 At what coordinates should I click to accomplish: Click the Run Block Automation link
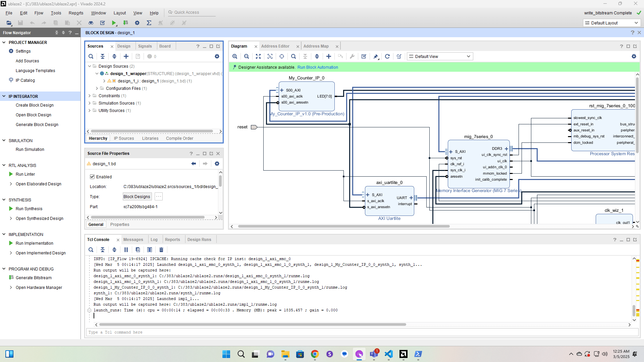[x=317, y=67]
